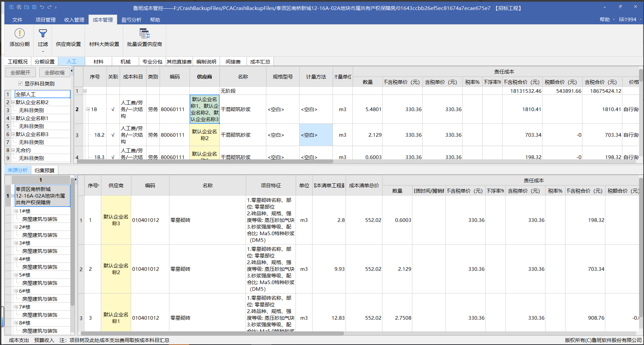Select the 分期设置 tab
The height and width of the screenshot is (345, 644).
(x=45, y=62)
